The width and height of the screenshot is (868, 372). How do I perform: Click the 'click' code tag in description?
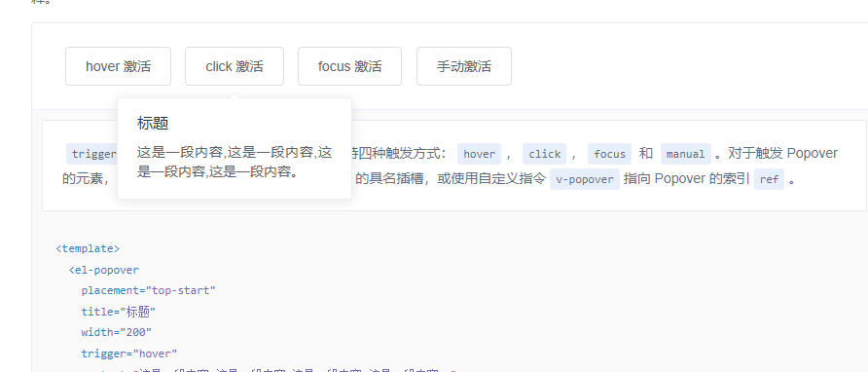tap(545, 154)
